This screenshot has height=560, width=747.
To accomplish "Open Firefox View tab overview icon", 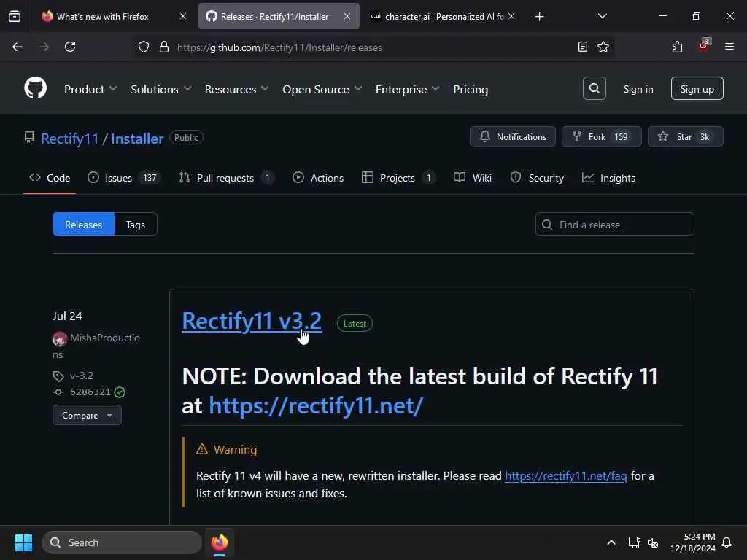I will (x=15, y=17).
